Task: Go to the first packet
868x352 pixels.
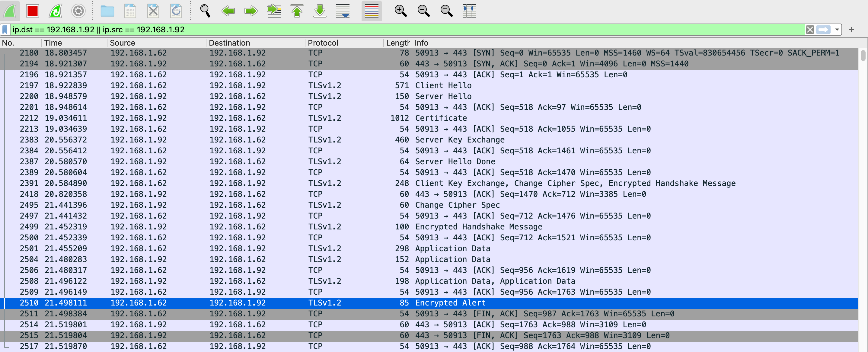Action: [x=297, y=11]
